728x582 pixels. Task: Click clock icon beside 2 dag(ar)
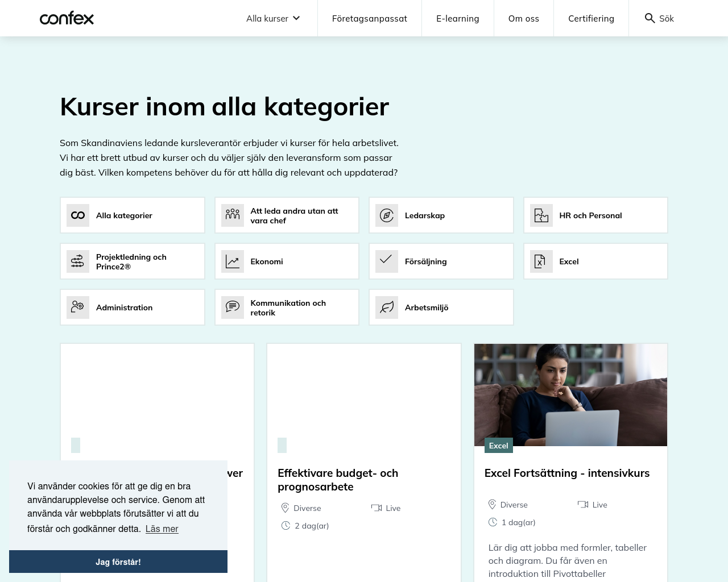click(286, 526)
